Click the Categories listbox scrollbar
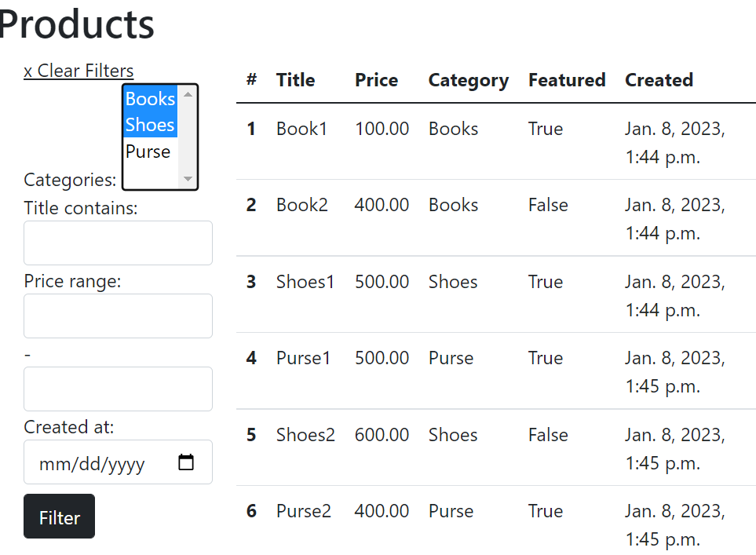Viewport: 756px width, 555px height. [x=188, y=137]
